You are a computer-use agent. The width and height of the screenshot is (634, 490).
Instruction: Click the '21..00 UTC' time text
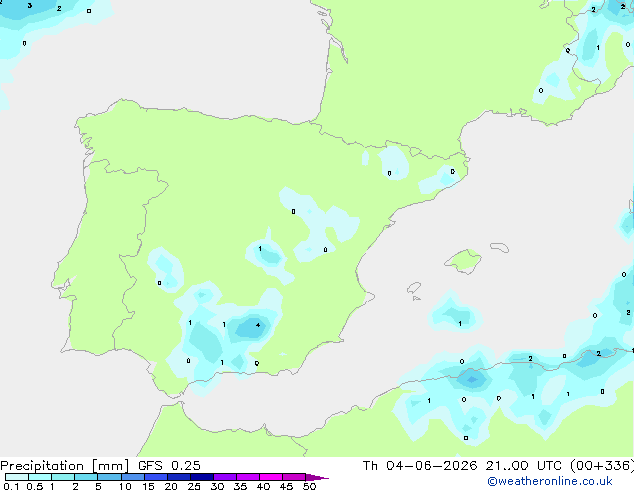(x=524, y=466)
